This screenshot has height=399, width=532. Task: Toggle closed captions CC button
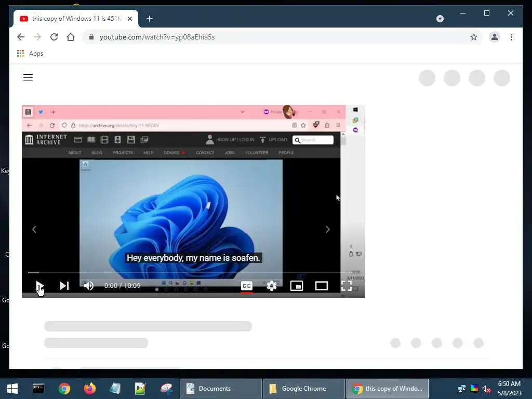[247, 286]
